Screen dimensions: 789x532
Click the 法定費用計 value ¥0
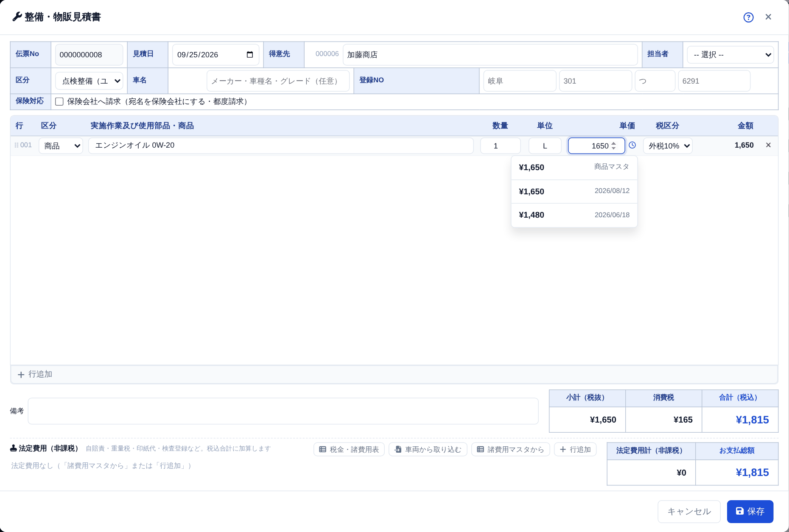click(x=681, y=473)
